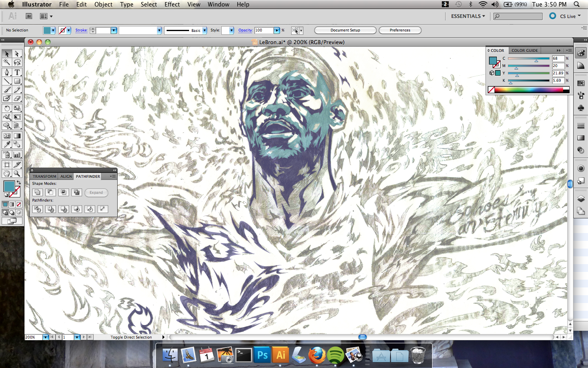Open graphic Style dropdown

click(232, 30)
